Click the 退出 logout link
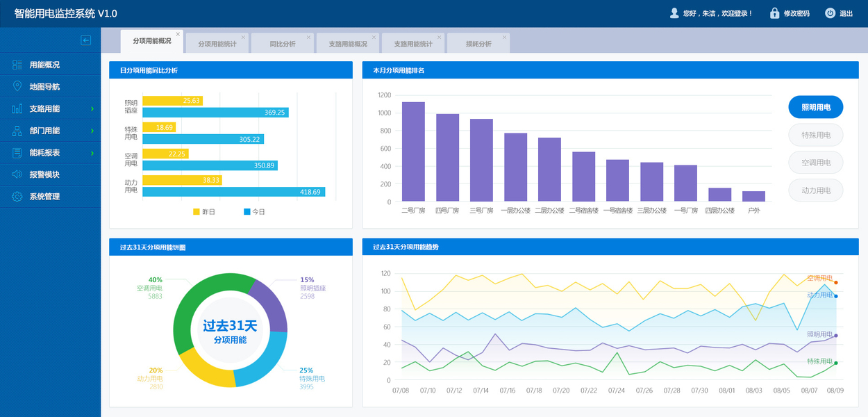 click(x=846, y=13)
